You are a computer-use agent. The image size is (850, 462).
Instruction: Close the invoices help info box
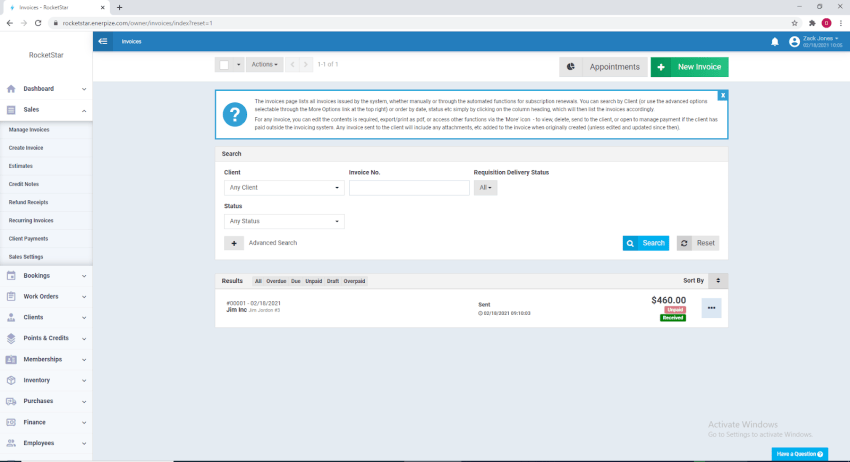click(722, 95)
